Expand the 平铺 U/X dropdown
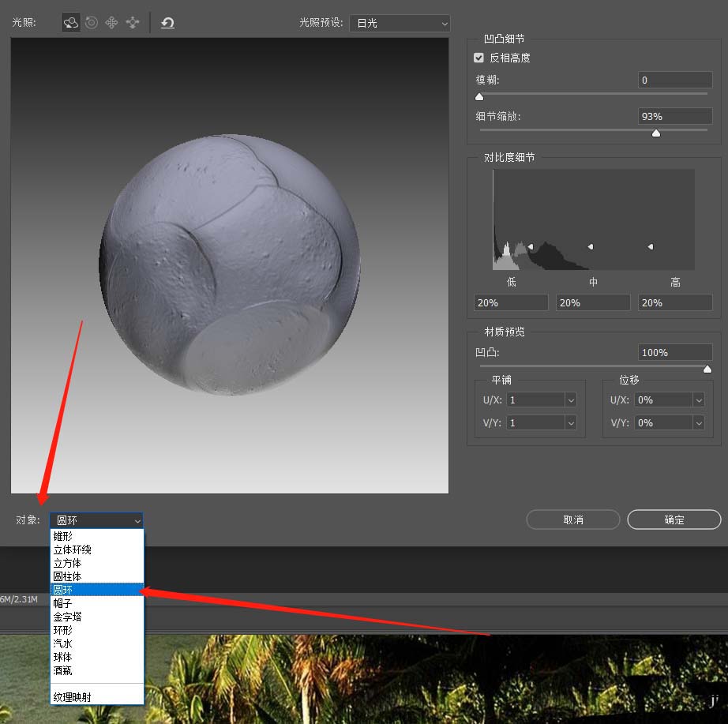The width and height of the screenshot is (728, 724). click(570, 400)
